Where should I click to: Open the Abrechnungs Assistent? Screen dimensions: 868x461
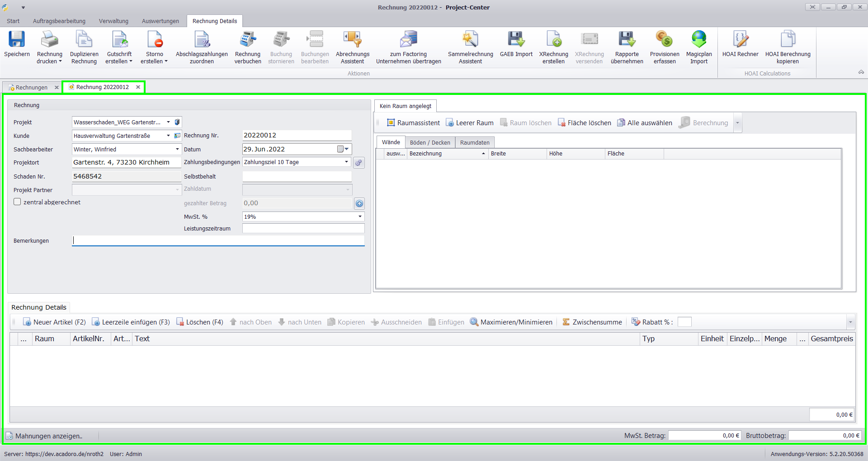352,40
